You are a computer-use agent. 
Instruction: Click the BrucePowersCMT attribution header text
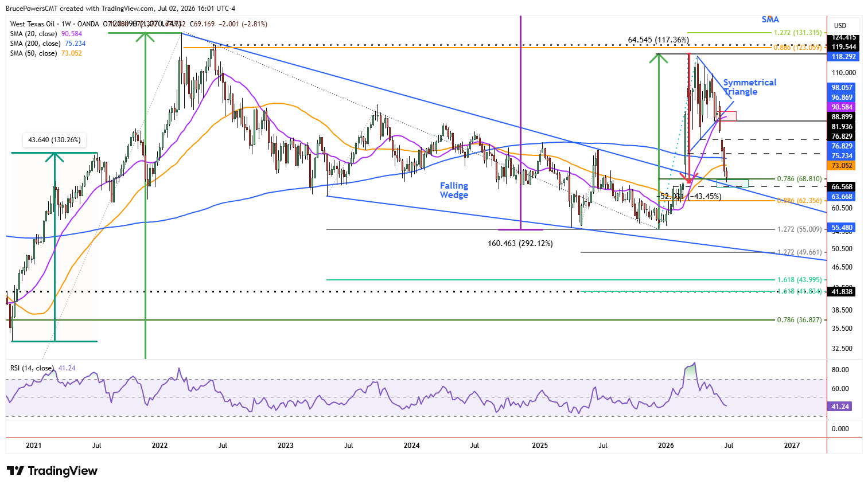pyautogui.click(x=120, y=9)
